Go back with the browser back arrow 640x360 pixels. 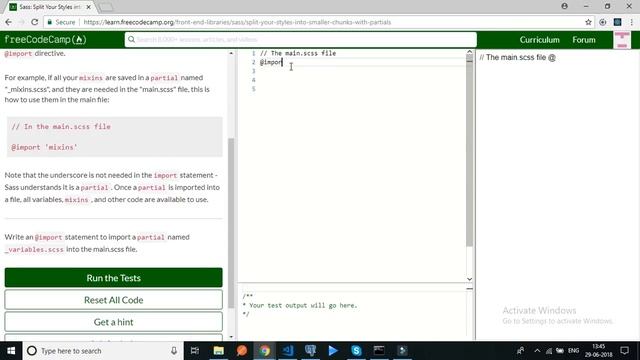click(x=8, y=22)
